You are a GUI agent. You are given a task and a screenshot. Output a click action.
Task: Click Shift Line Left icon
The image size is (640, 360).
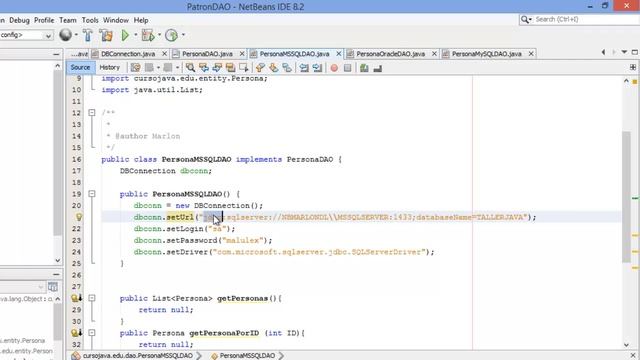[304, 68]
